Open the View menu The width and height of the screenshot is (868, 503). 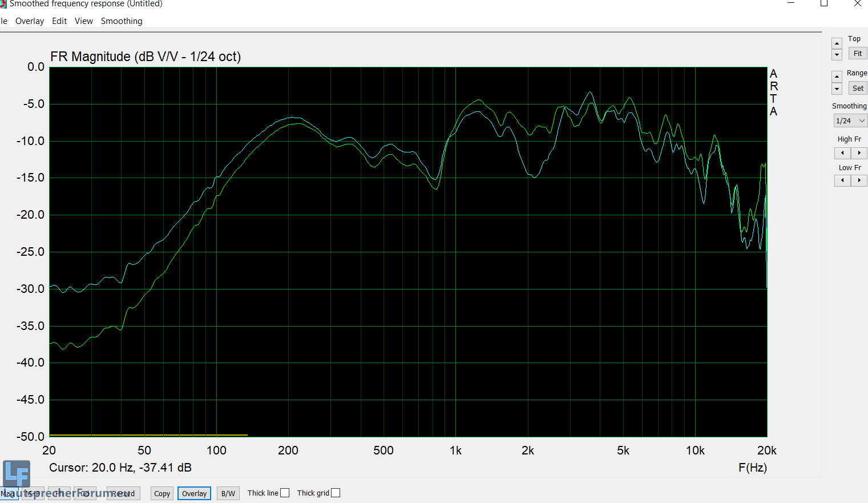[x=83, y=21]
